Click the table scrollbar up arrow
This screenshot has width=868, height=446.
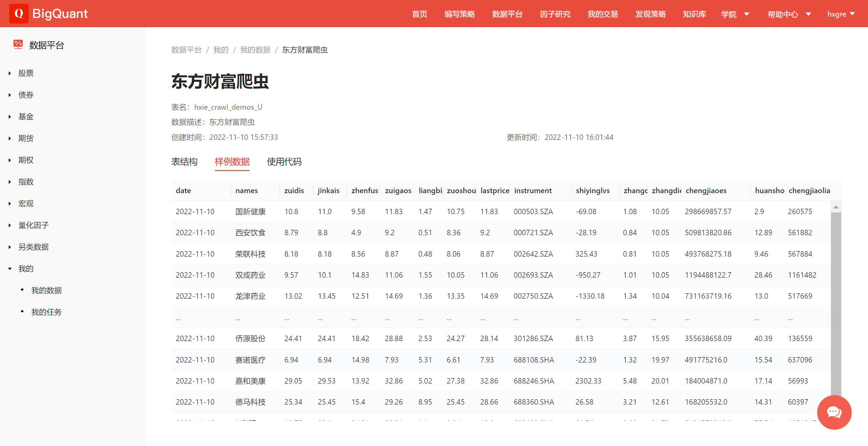(x=836, y=207)
